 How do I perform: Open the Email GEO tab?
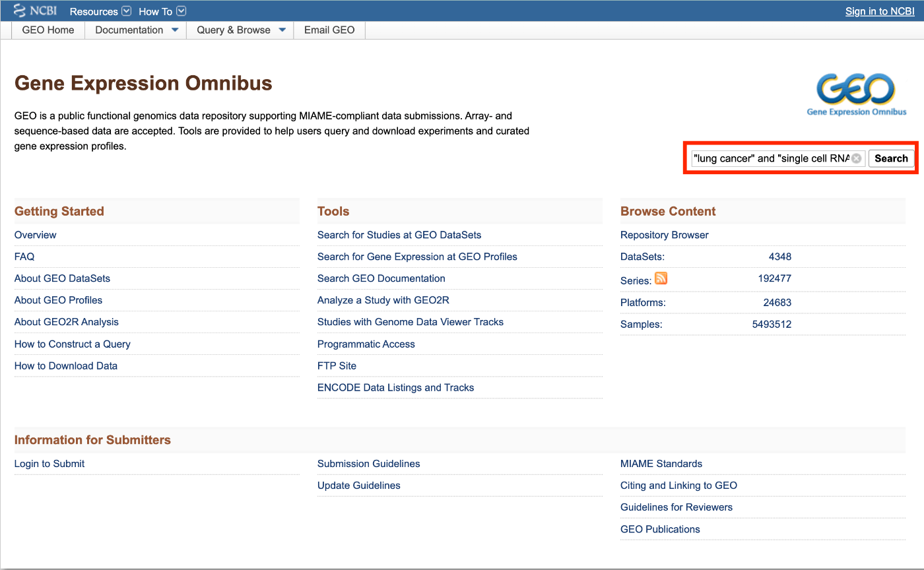click(329, 30)
